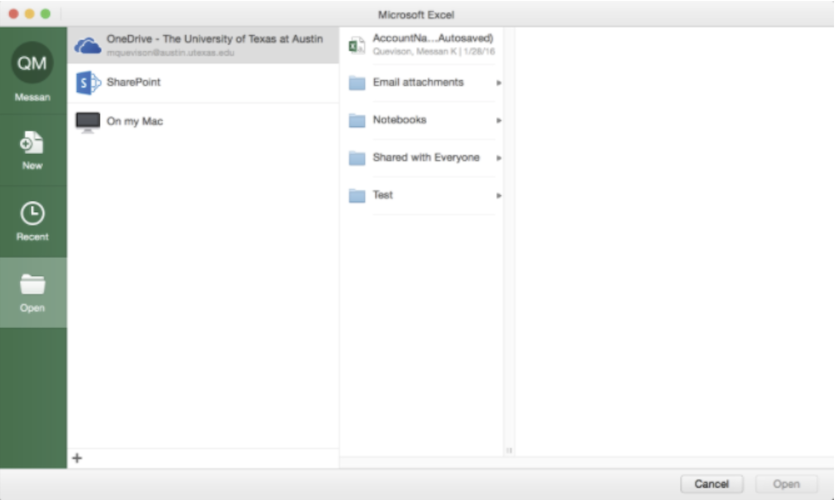Click the Notebooks folder icon
836x500 pixels.
coord(357,120)
